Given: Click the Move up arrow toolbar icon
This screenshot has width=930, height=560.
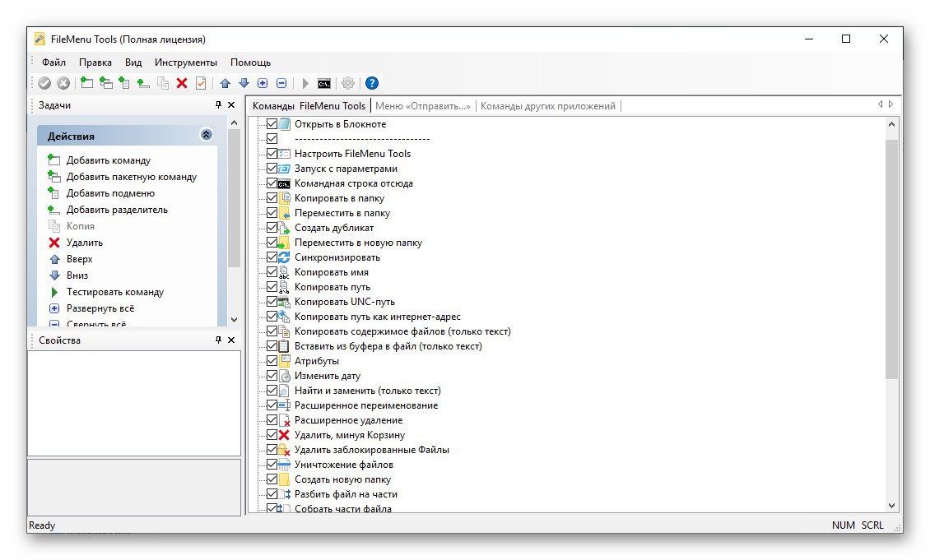Looking at the screenshot, I should (225, 83).
